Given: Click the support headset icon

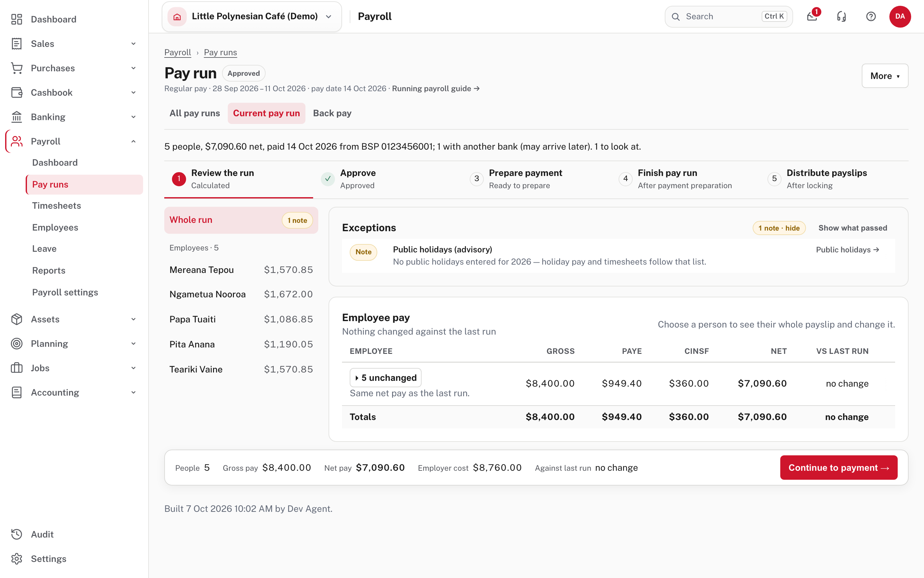Looking at the screenshot, I should [842, 16].
